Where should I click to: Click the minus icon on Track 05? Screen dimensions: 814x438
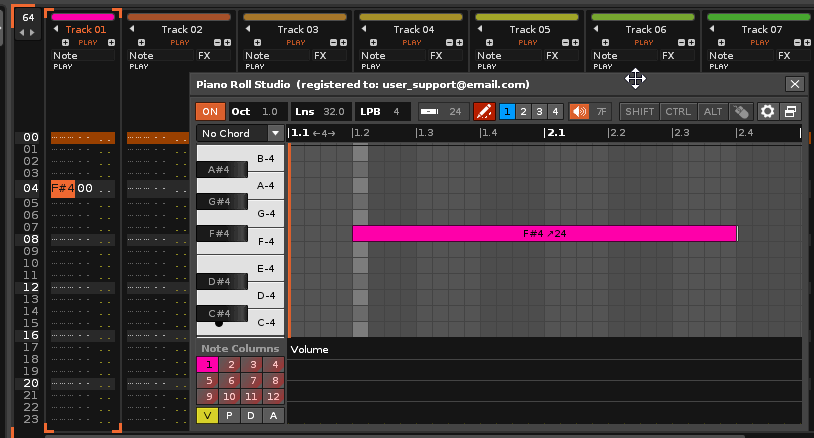tap(565, 43)
